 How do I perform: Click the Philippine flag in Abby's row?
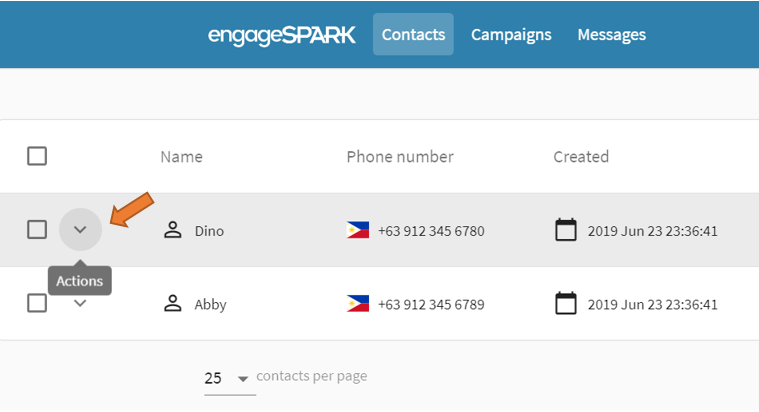pyautogui.click(x=358, y=304)
